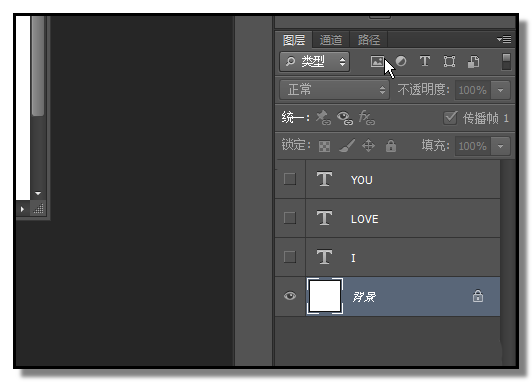The width and height of the screenshot is (532, 382).
Task: Show the YOU layer visibility box
Action: pyautogui.click(x=290, y=179)
